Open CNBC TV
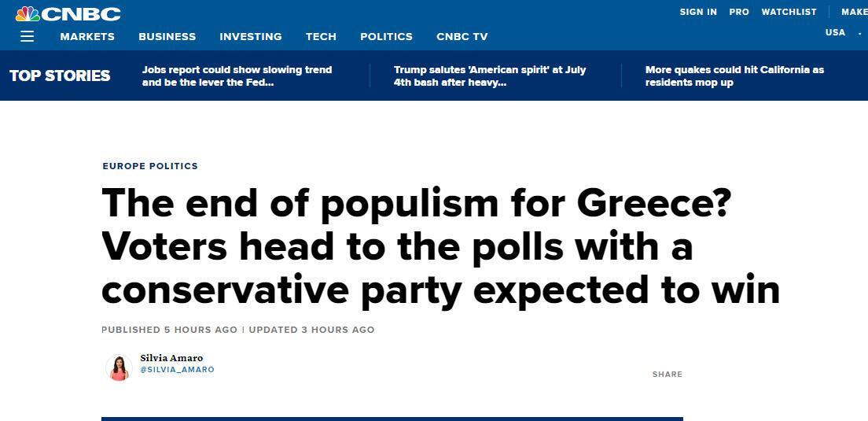 coord(462,36)
